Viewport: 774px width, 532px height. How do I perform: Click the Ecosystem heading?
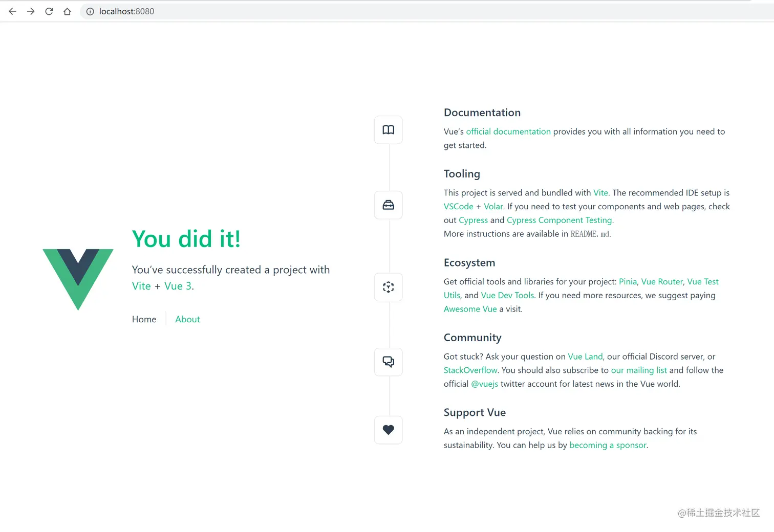(469, 263)
